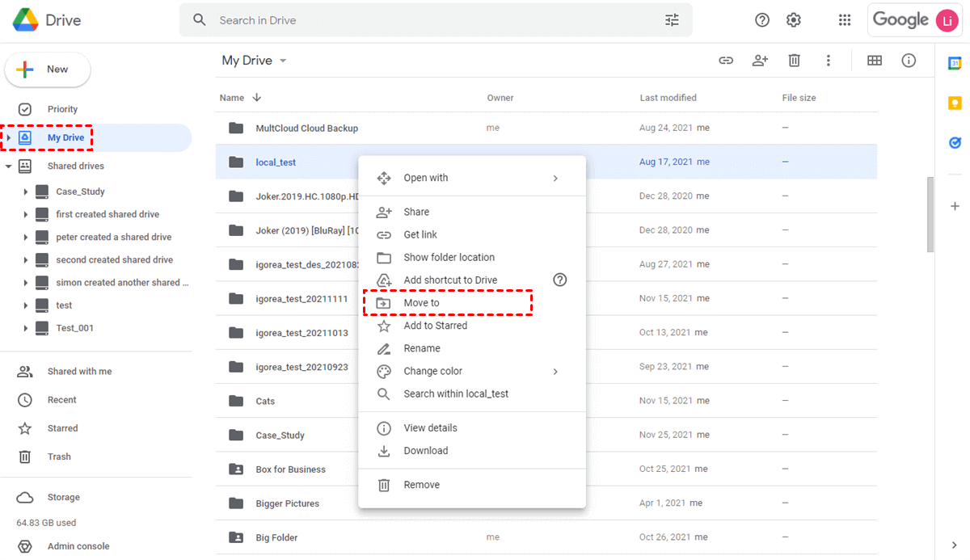The image size is (970, 560).
Task: Click the New button
Action: click(x=48, y=69)
